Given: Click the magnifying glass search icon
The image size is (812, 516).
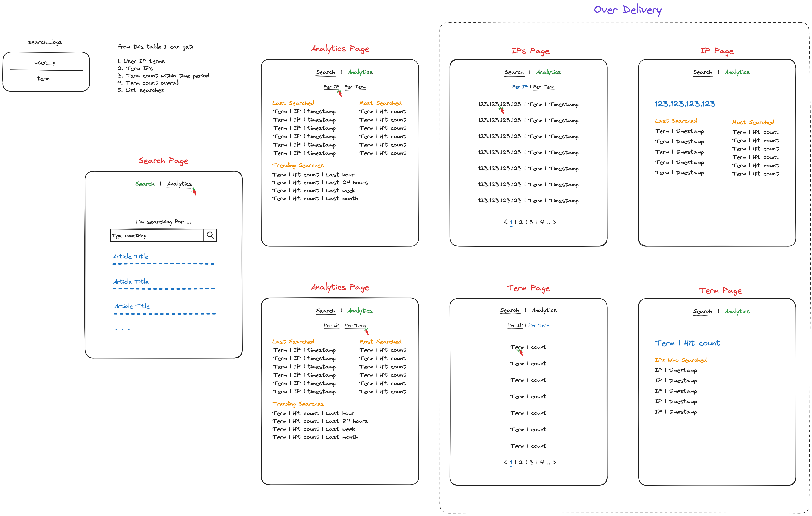Looking at the screenshot, I should click(210, 235).
